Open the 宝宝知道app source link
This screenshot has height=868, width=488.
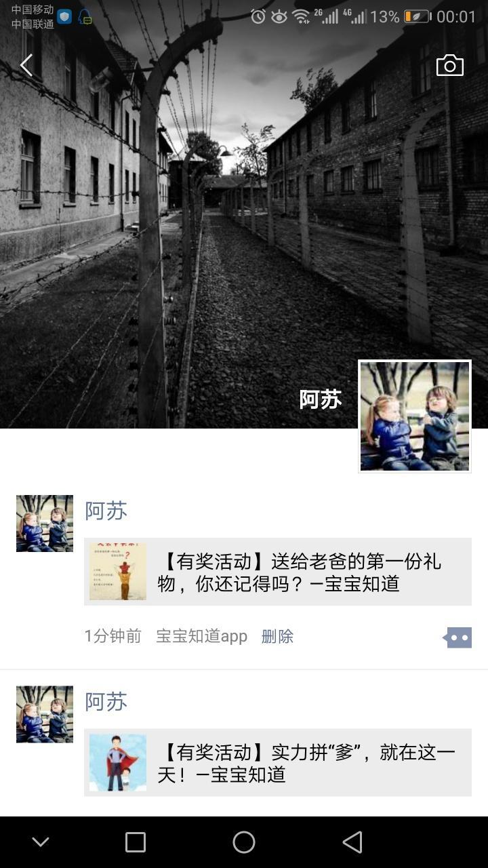tap(201, 636)
